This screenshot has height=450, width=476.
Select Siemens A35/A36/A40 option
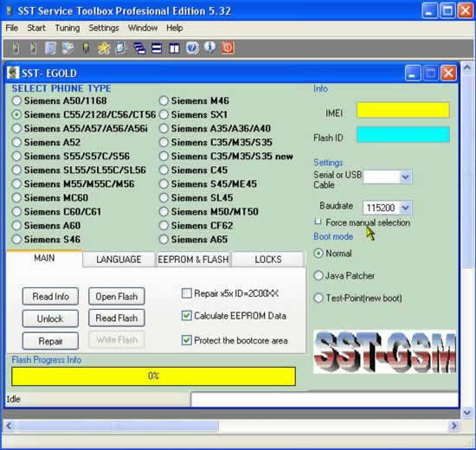164,128
